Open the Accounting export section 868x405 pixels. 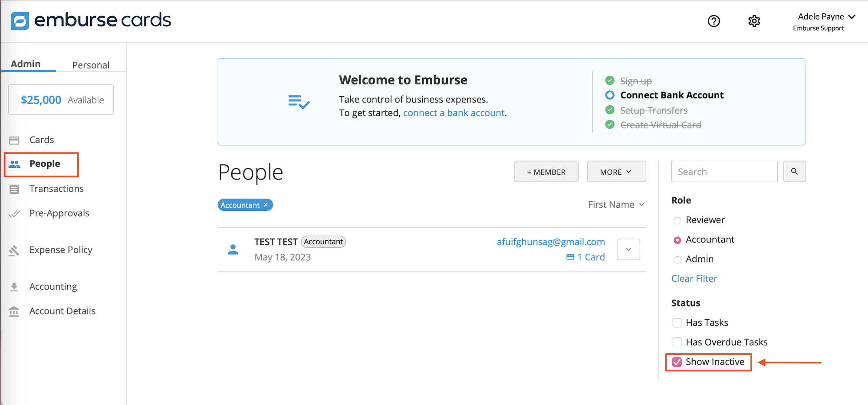(53, 286)
